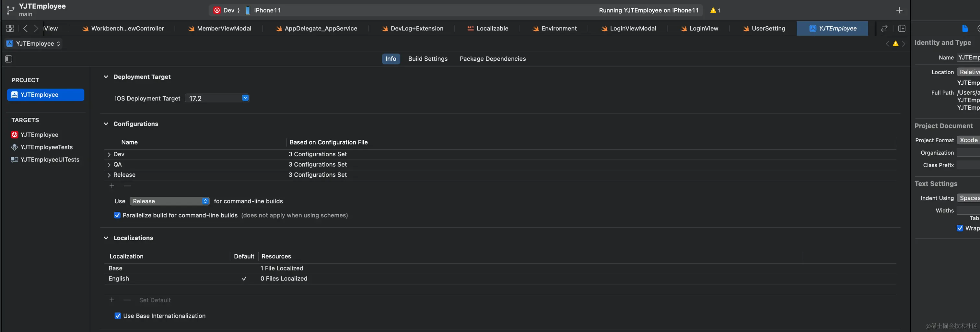980x332 pixels.
Task: Open the Project Format Xcode dropdown
Action: (x=968, y=140)
